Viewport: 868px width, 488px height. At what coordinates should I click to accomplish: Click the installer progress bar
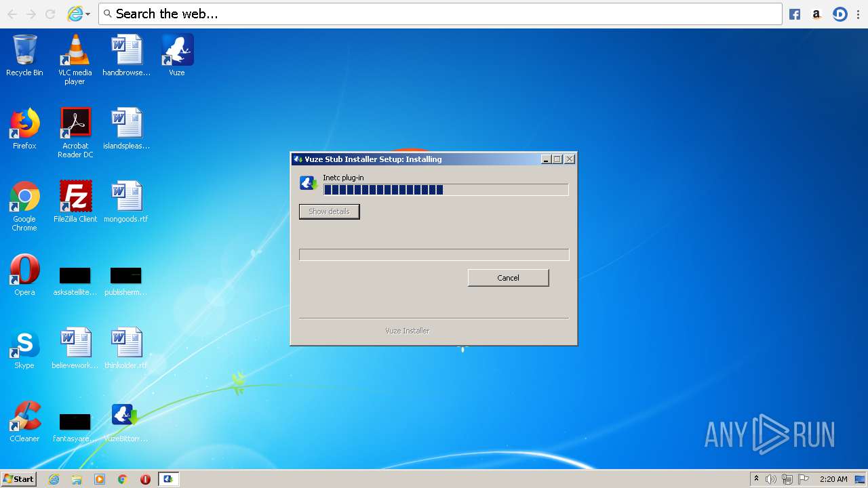click(446, 190)
